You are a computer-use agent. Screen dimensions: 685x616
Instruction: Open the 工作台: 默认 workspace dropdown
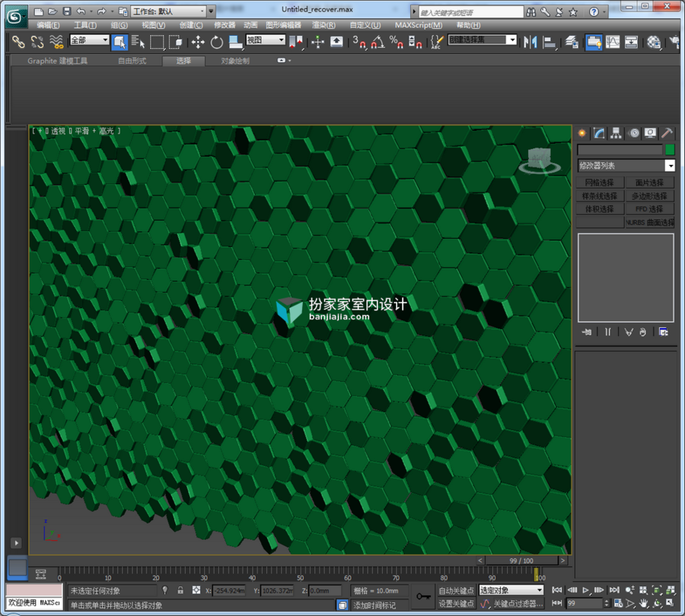coord(168,11)
